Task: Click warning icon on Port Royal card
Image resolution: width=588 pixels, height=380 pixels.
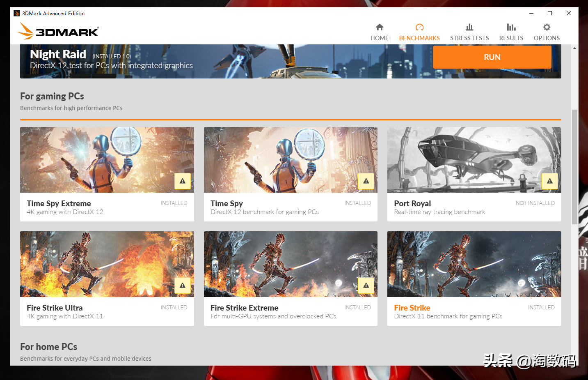Action: coord(550,181)
